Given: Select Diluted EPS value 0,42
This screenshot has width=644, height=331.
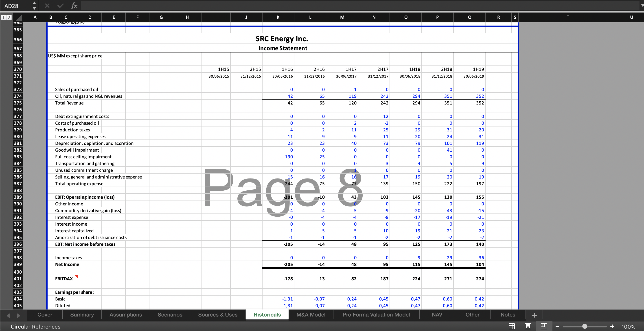Looking at the screenshot, I should coord(469,305).
